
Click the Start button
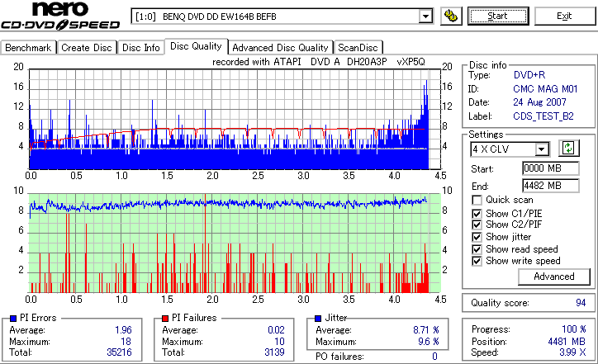click(498, 16)
